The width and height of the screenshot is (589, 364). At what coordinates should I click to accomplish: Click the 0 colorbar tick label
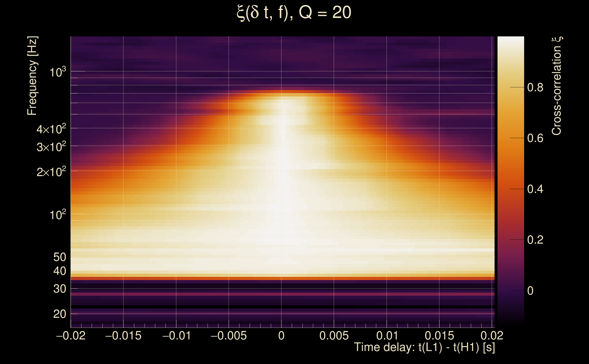530,291
